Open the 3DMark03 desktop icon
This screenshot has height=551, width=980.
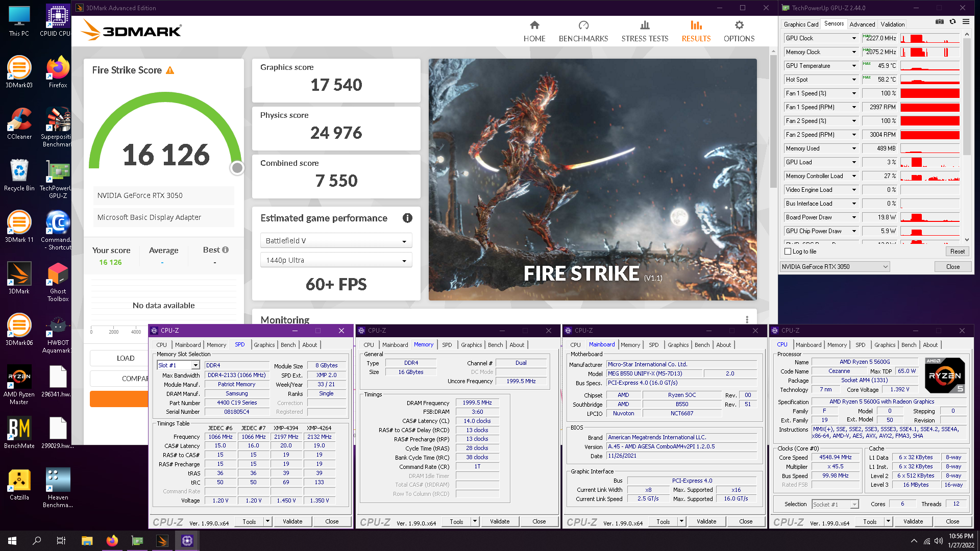coord(19,72)
